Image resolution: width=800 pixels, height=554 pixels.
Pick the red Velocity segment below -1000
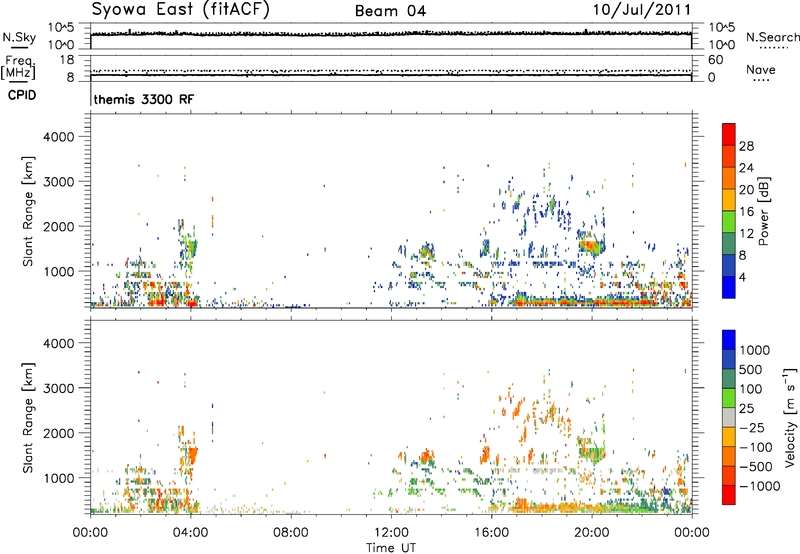[729, 495]
